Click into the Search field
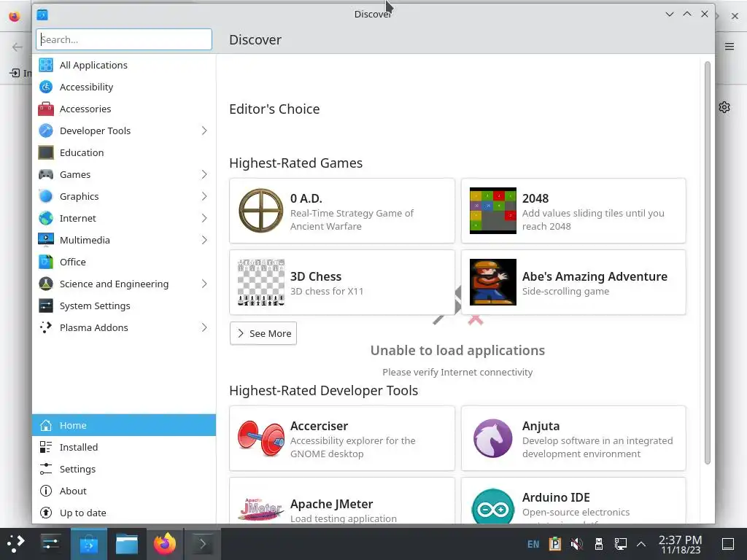747x560 pixels. tap(124, 39)
